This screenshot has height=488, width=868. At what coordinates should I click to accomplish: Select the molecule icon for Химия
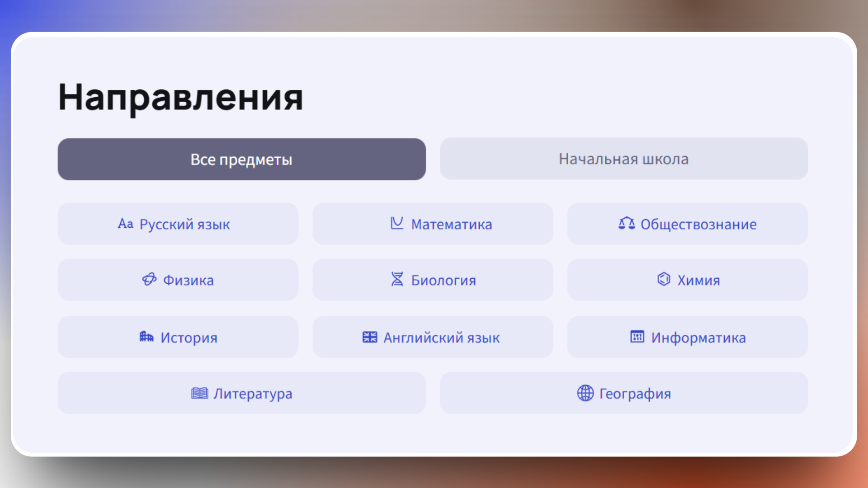663,279
